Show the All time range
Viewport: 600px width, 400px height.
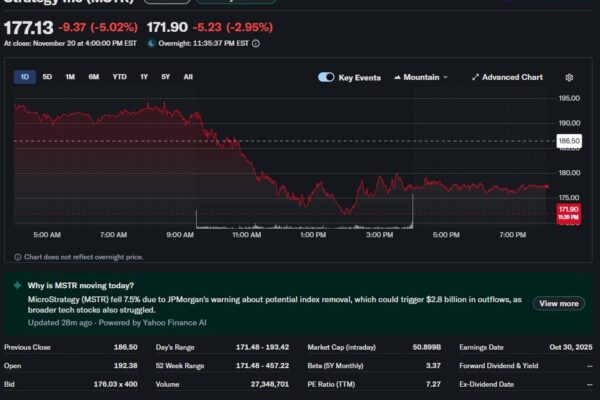188,77
